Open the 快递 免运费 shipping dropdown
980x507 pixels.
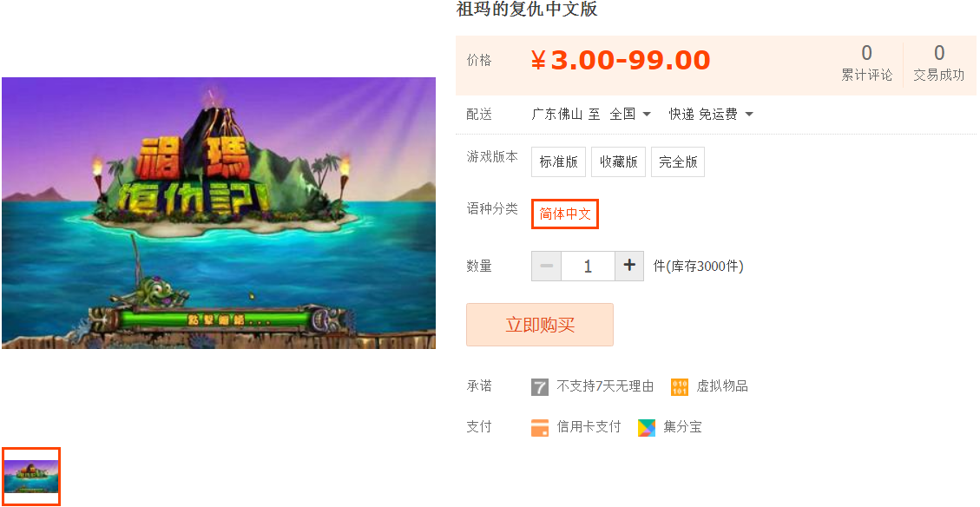(x=711, y=114)
